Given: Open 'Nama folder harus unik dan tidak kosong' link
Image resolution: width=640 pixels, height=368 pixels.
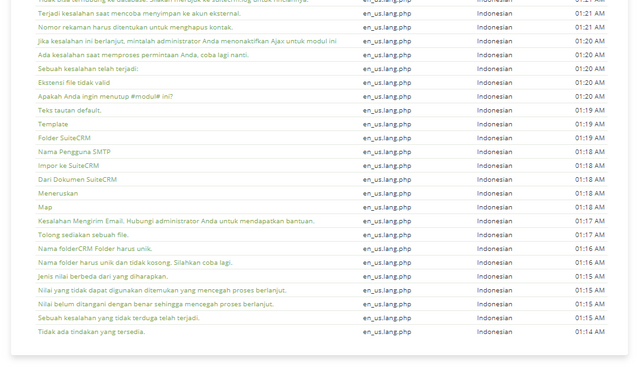Looking at the screenshot, I should (x=135, y=263).
